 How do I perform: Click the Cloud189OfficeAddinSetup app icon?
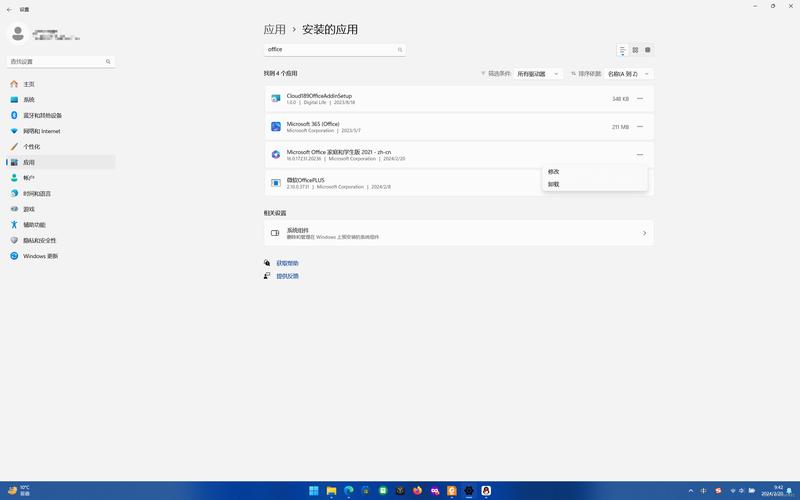tap(276, 98)
